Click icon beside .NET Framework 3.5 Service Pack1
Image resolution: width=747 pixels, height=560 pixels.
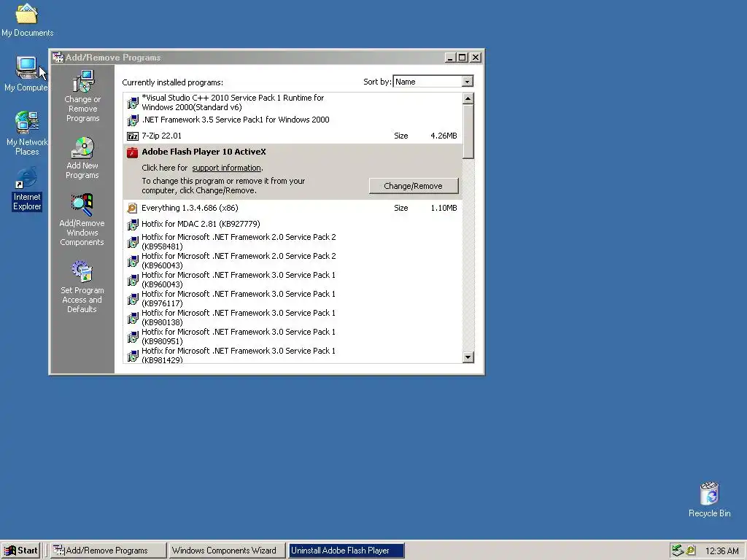click(x=133, y=120)
